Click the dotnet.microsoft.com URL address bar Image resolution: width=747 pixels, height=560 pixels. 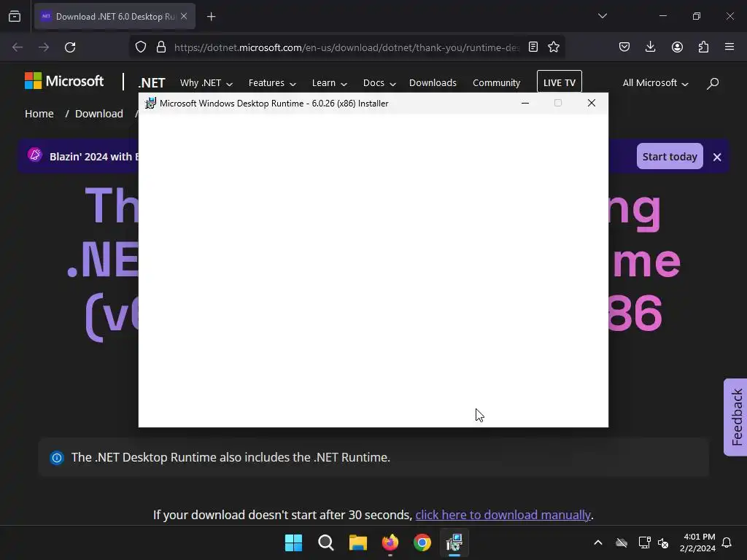(x=347, y=47)
